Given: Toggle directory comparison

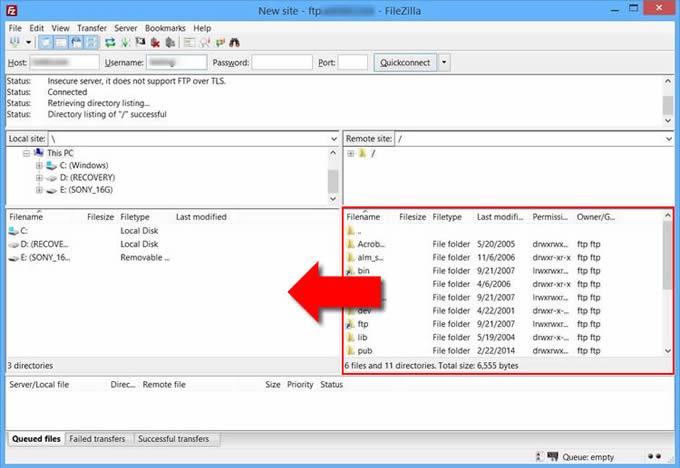Looking at the screenshot, I should point(205,43).
